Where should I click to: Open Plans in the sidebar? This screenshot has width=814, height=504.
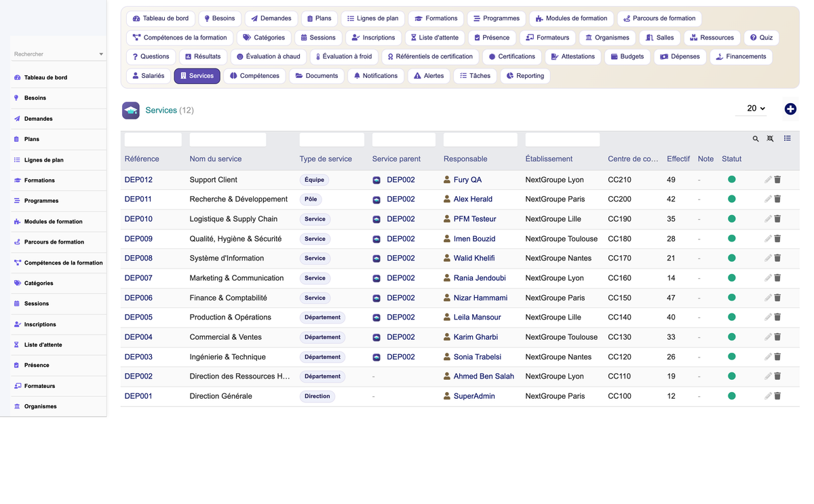tap(32, 139)
